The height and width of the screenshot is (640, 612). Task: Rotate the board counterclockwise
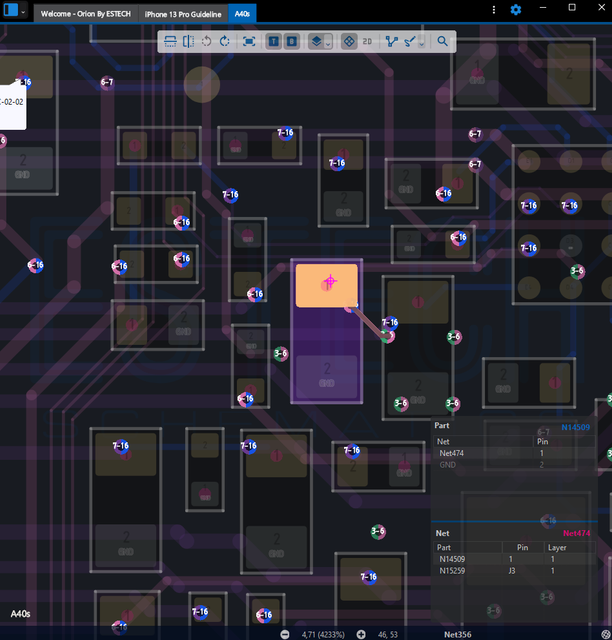pos(207,41)
